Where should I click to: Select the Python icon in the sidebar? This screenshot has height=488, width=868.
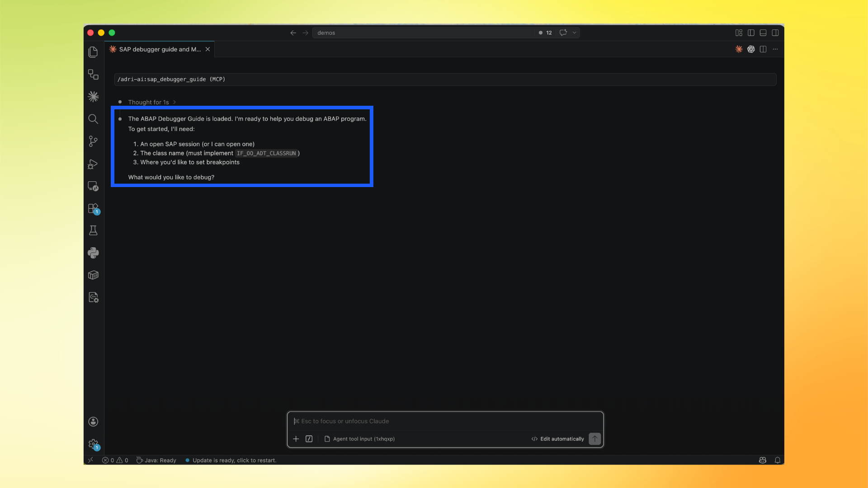pos(93,253)
